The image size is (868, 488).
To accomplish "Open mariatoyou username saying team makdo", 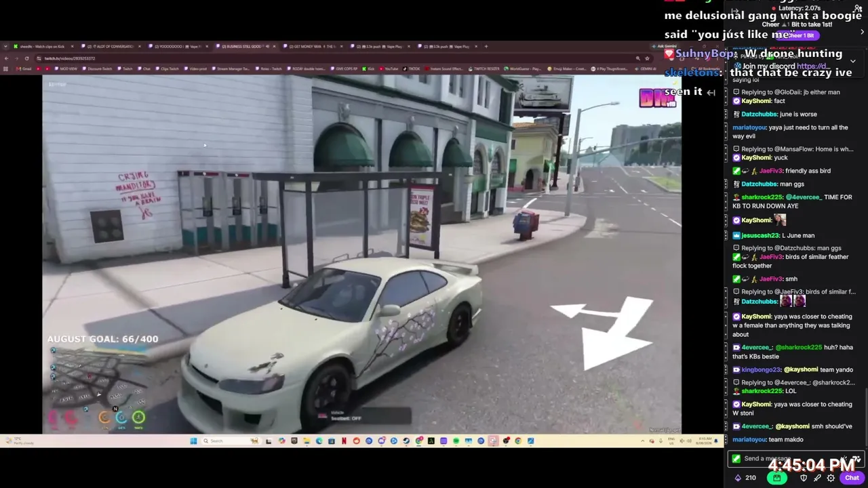I will (x=749, y=439).
